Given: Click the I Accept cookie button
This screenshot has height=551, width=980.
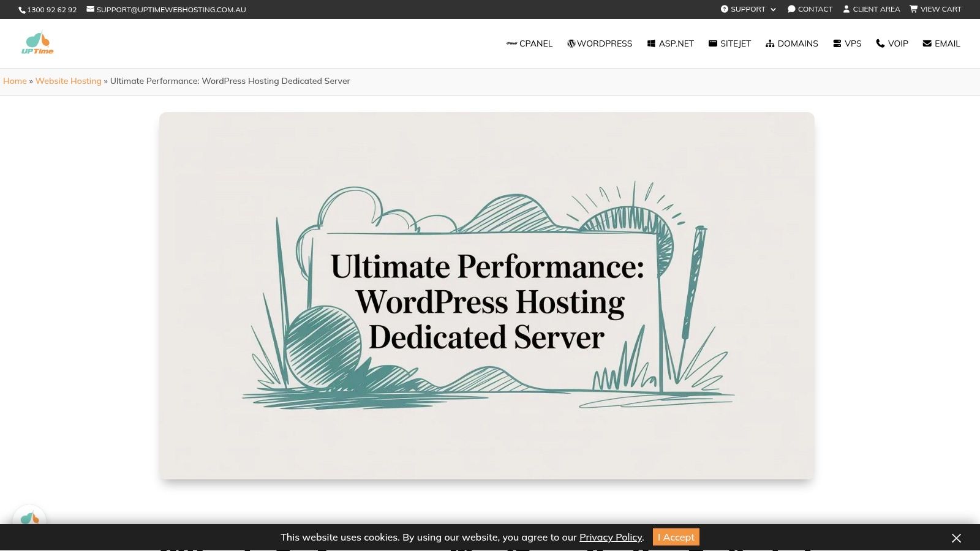Looking at the screenshot, I should tap(676, 537).
